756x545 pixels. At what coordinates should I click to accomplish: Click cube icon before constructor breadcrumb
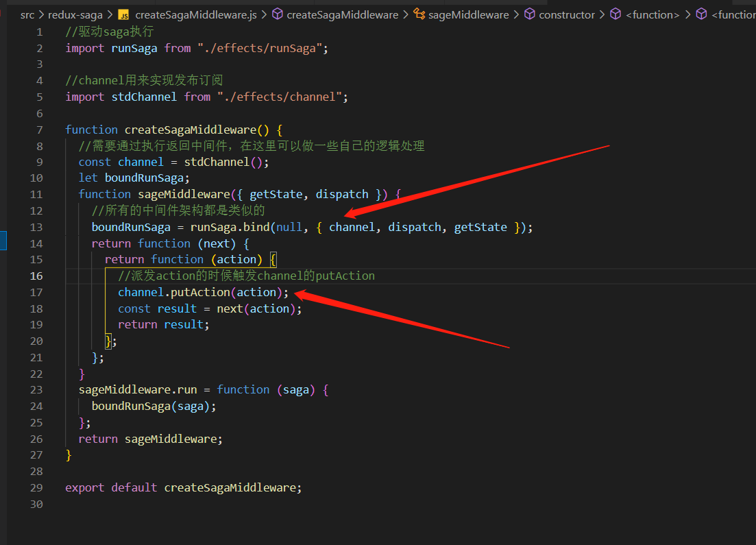530,14
